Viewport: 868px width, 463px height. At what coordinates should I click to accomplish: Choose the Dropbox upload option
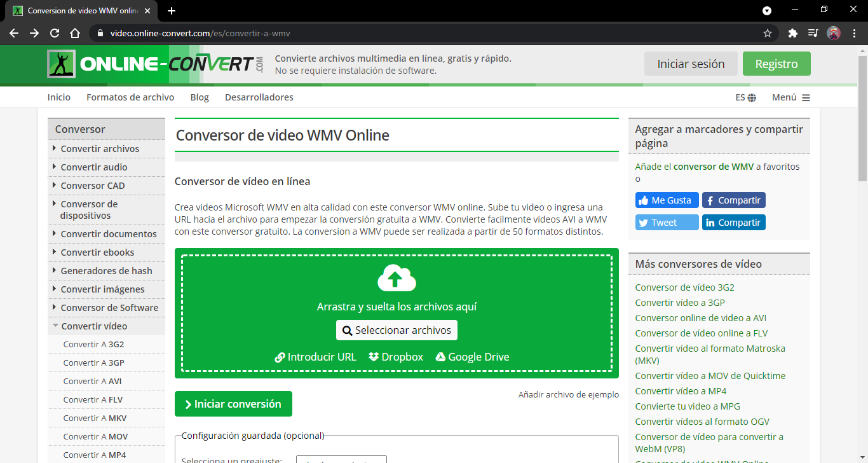tap(396, 357)
